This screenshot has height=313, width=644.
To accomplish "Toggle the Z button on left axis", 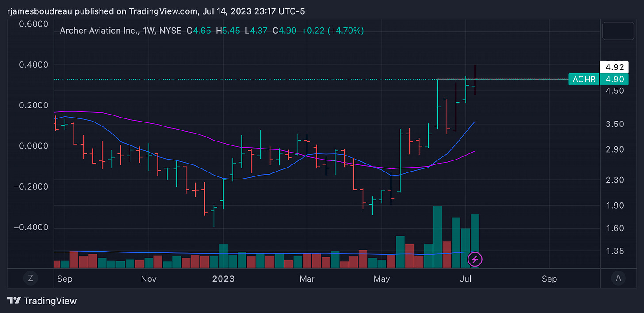I will click(30, 278).
